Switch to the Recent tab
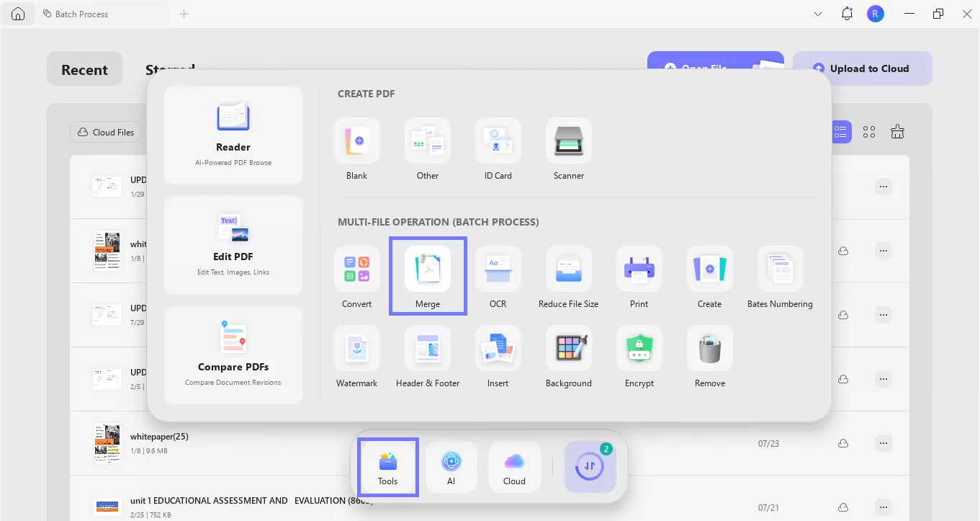980x521 pixels. [x=84, y=69]
